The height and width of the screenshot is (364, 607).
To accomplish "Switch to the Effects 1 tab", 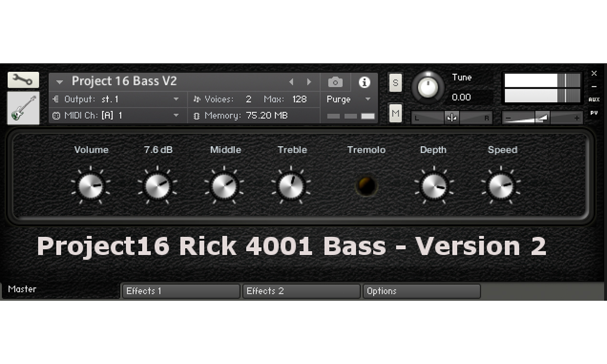I will pyautogui.click(x=181, y=291).
